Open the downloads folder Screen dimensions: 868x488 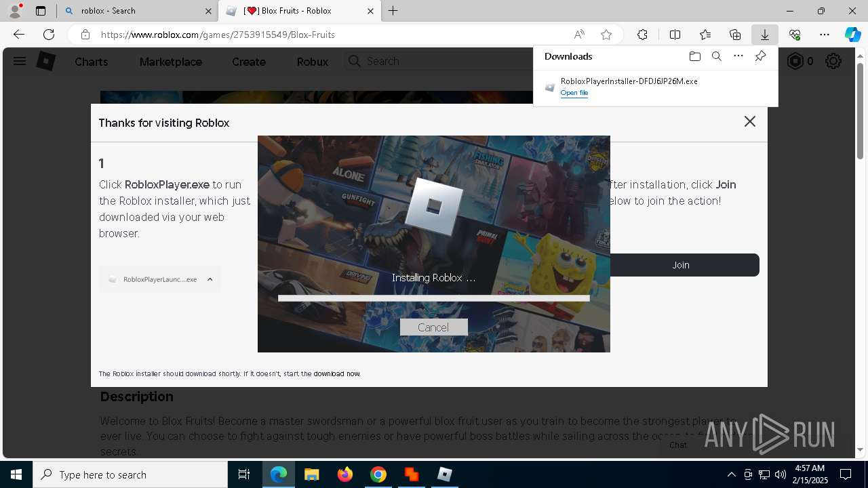(694, 56)
